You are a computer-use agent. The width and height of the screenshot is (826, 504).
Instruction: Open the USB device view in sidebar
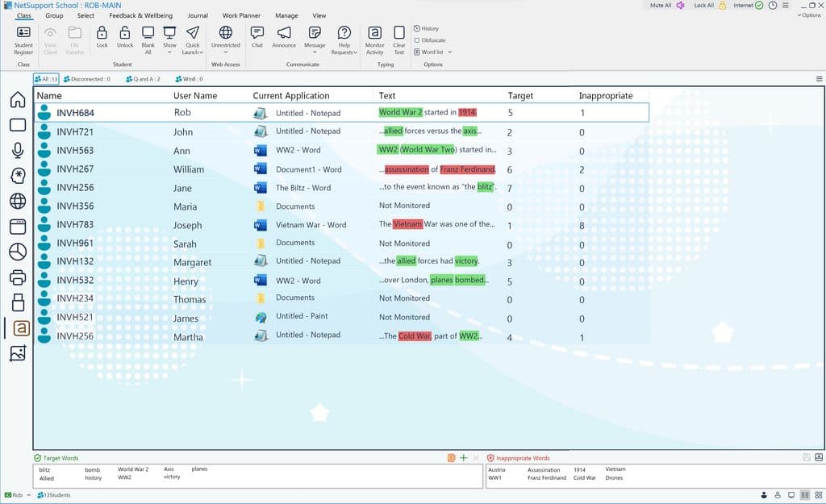click(x=18, y=302)
